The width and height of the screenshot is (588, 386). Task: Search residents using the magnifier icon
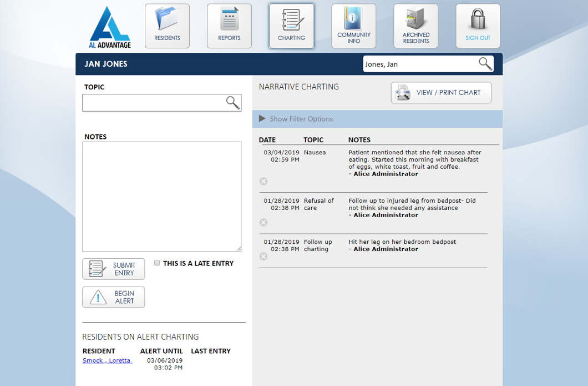point(485,64)
